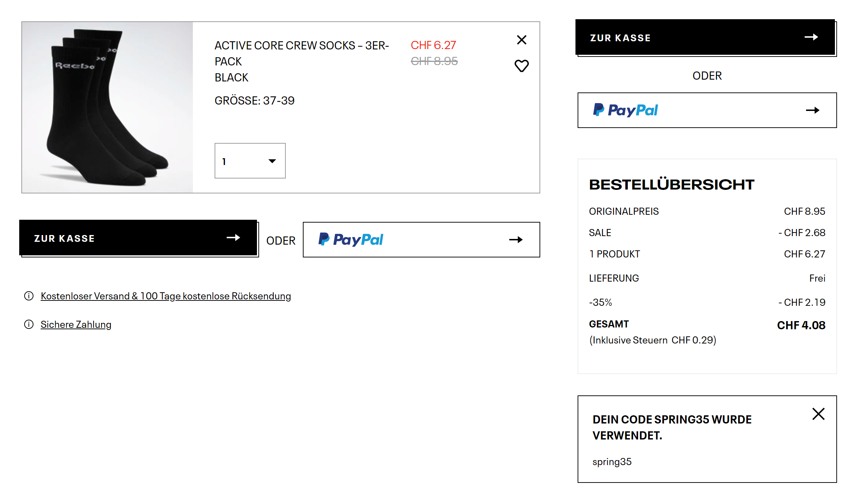868x485 pixels.
Task: Open free shipping and returns info link
Action: [165, 296]
